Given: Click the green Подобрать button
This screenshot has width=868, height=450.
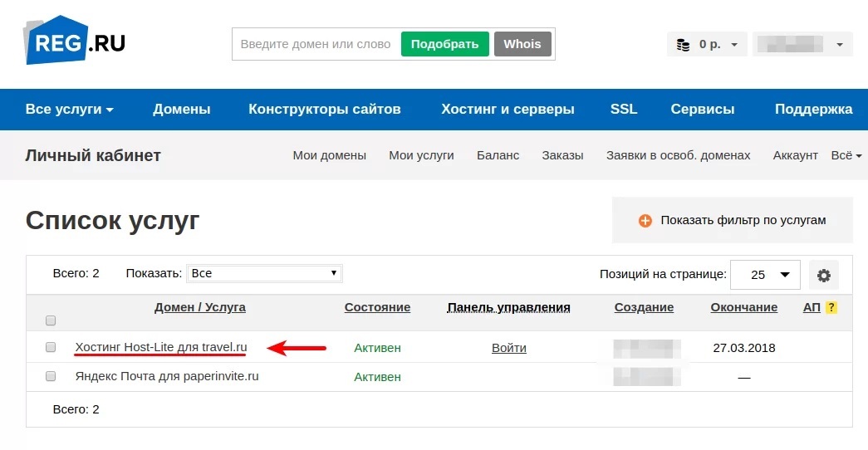Looking at the screenshot, I should tap(444, 44).
